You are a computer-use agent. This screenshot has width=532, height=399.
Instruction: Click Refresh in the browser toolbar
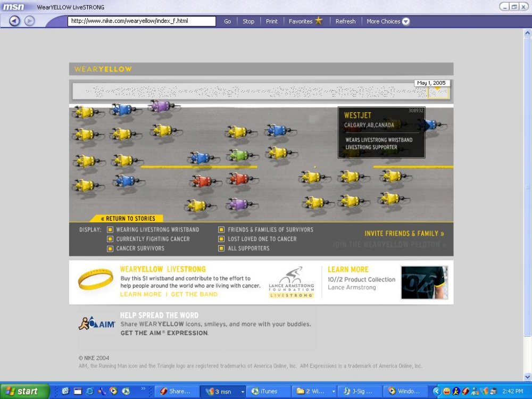click(345, 21)
